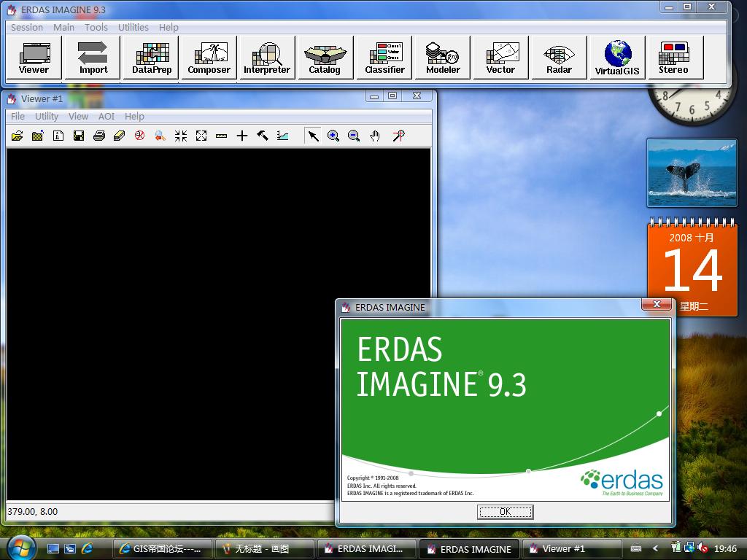This screenshot has width=747, height=560.
Task: Switch to Viewer #1 taskbar button
Action: point(572,549)
